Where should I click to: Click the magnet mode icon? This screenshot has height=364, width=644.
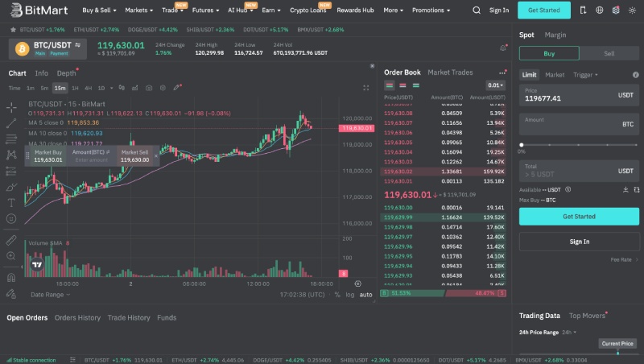pos(11,277)
